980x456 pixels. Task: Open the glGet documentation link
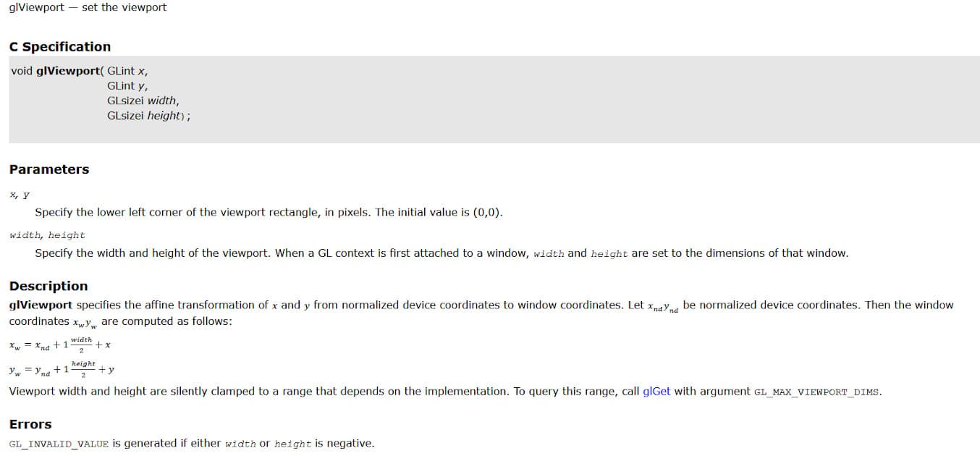(x=656, y=392)
